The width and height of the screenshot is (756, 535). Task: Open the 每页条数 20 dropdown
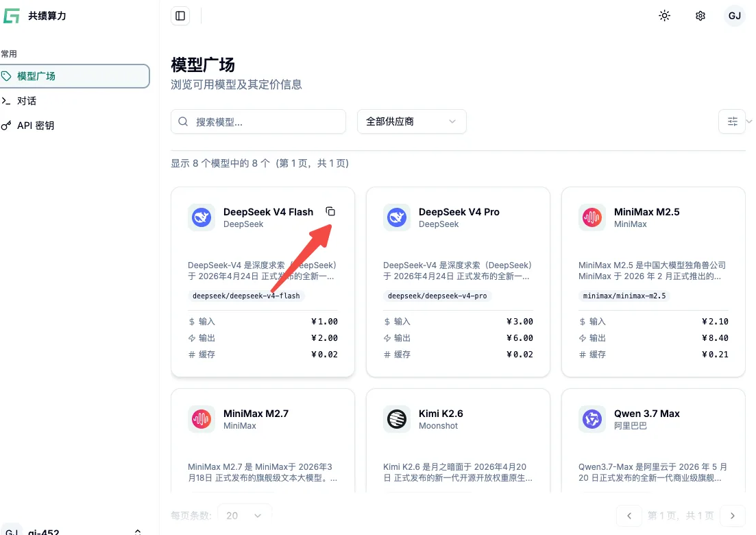tap(245, 516)
